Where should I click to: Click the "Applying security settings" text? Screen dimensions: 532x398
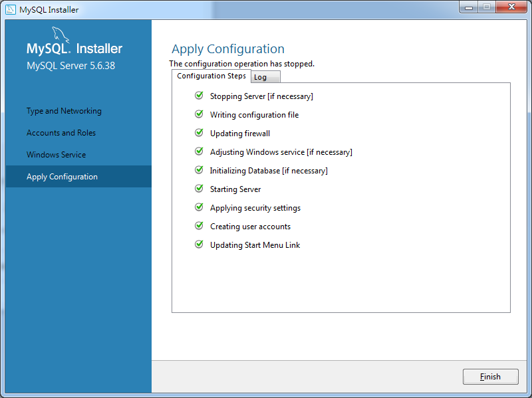[x=255, y=208]
